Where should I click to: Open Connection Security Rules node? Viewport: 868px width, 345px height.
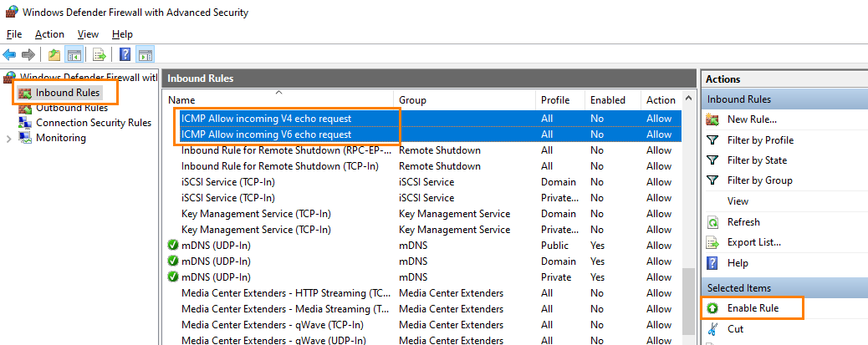click(93, 123)
